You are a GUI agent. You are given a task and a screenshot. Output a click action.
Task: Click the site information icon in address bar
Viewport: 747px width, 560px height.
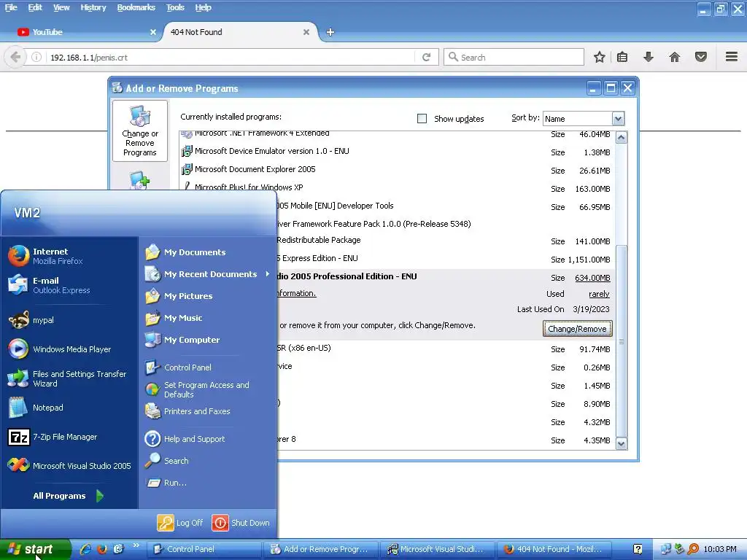[36, 57]
